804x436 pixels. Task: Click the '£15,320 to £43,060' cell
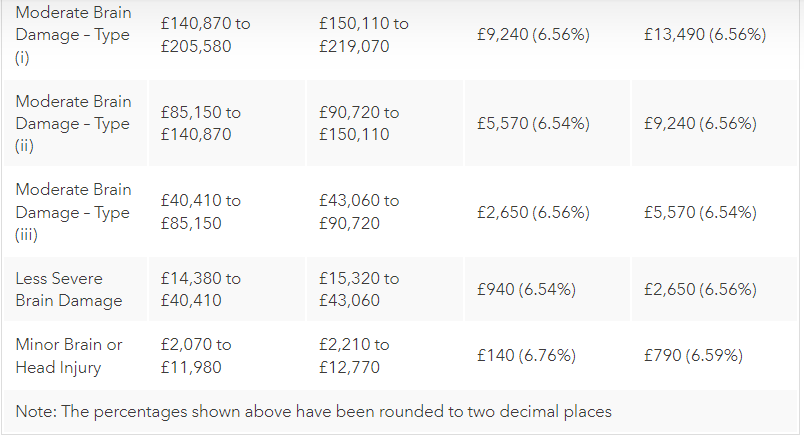click(359, 289)
